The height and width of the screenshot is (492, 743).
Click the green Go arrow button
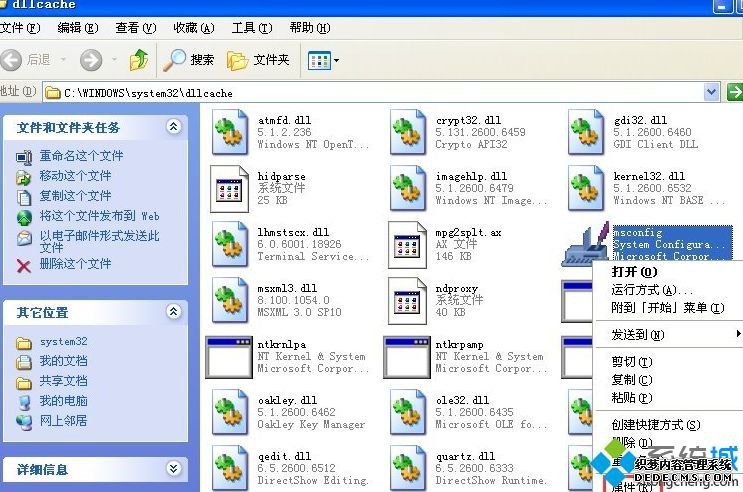coord(735,92)
